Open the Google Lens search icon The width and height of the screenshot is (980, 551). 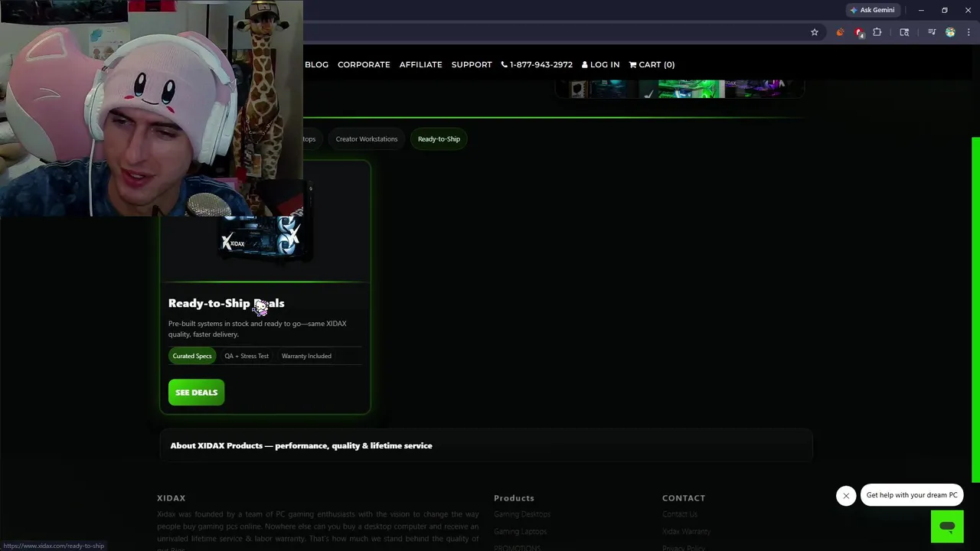pyautogui.click(x=904, y=32)
